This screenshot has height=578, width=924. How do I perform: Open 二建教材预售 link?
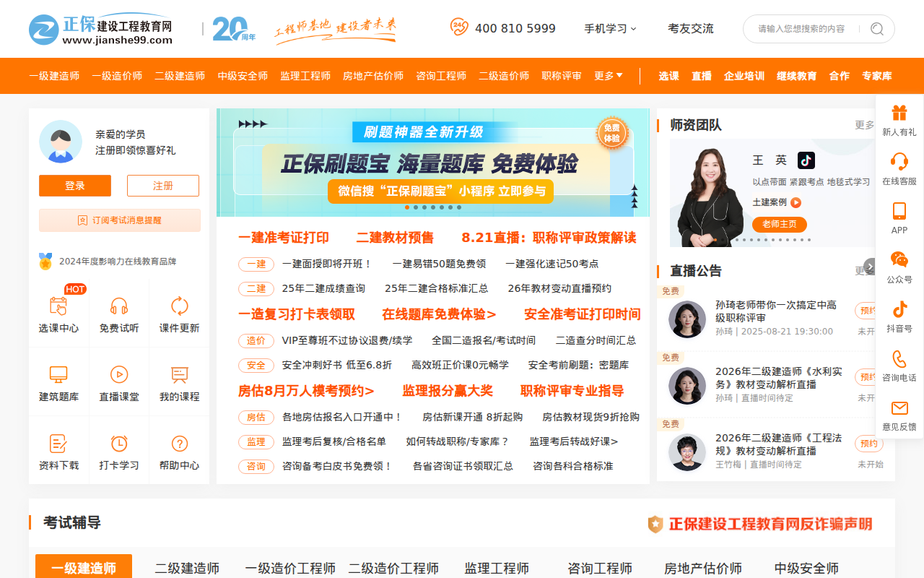(x=395, y=238)
